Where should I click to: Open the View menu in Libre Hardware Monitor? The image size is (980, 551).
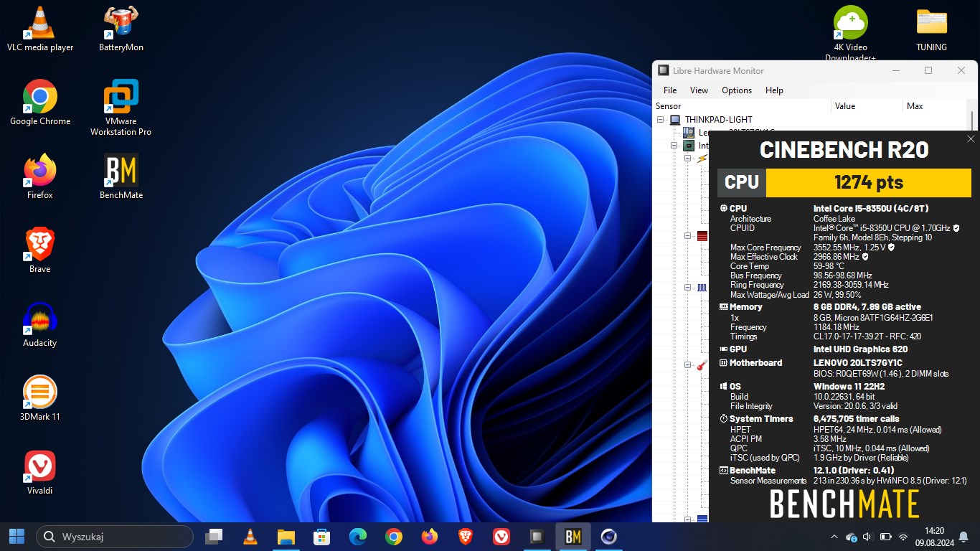[699, 90]
